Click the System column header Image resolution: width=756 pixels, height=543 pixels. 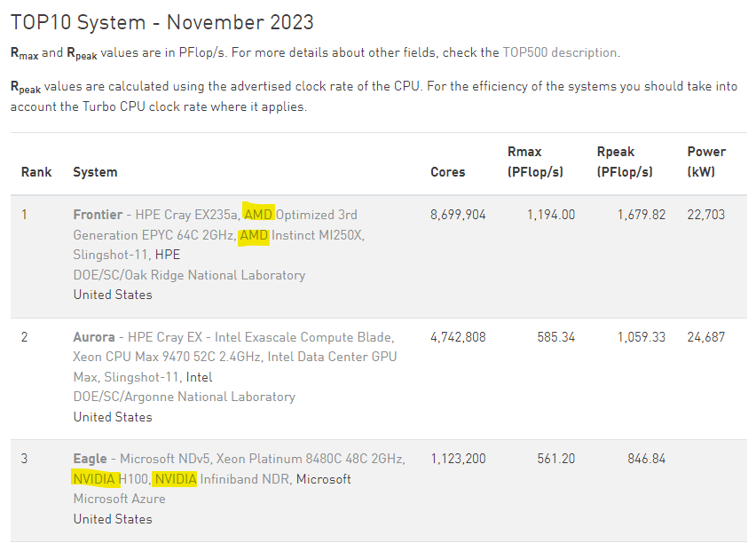95,172
